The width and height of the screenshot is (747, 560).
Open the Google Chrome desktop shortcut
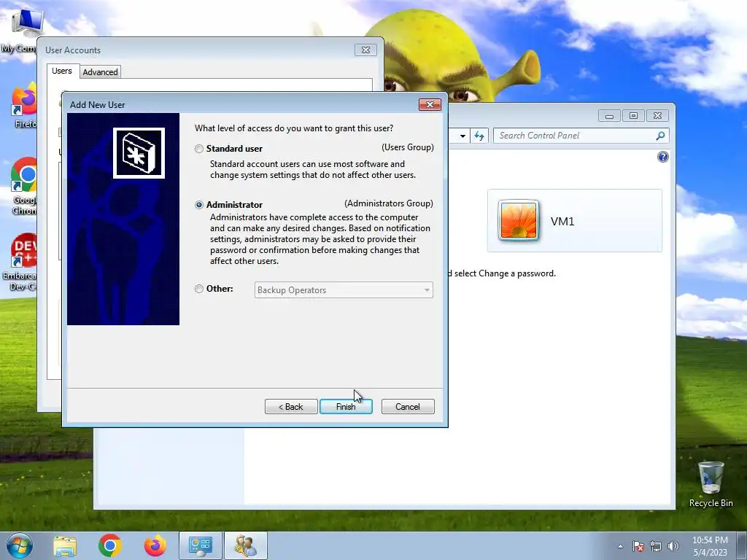(23, 187)
